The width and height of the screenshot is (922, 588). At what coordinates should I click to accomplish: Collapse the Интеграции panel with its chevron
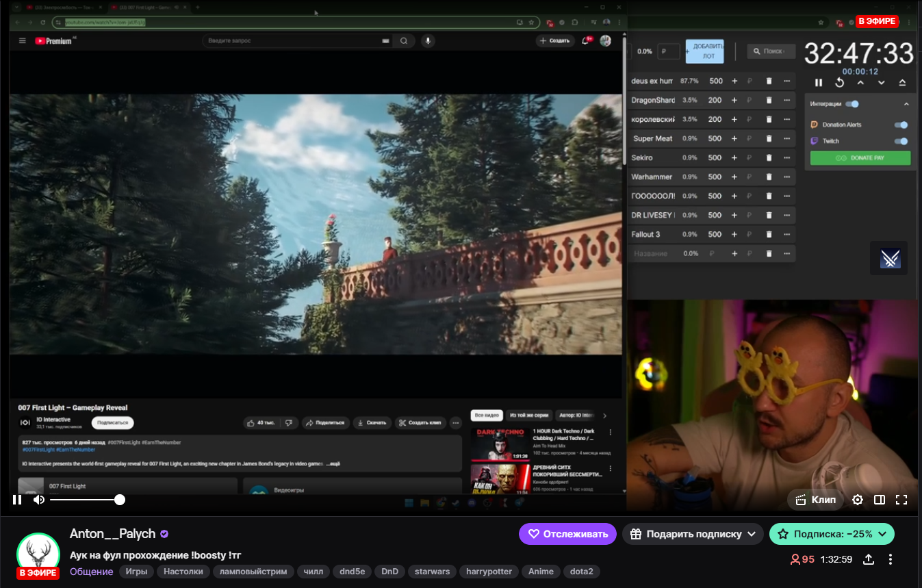tap(906, 104)
